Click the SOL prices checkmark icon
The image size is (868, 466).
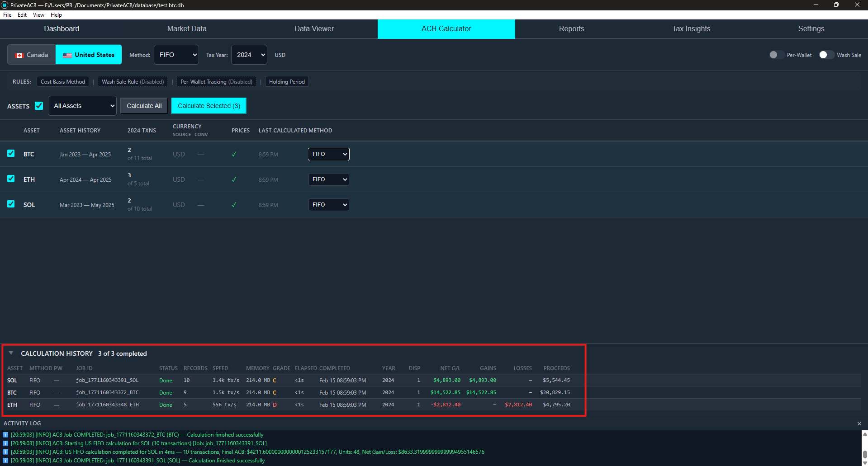point(234,205)
